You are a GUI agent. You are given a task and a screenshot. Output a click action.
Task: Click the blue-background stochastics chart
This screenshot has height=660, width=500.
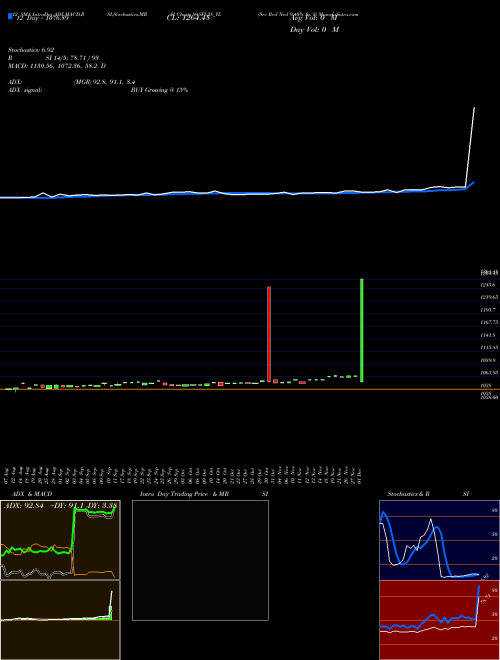point(439,540)
